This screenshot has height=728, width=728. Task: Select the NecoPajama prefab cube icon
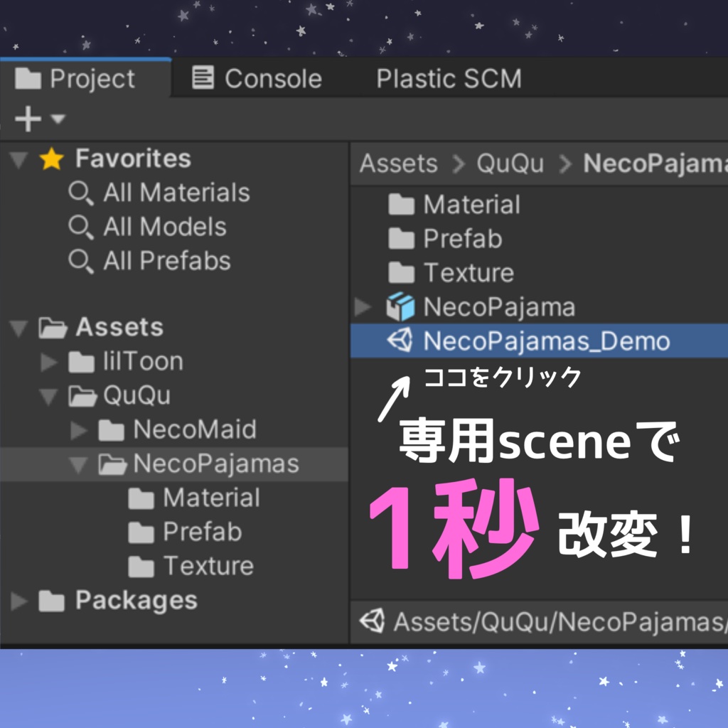[400, 307]
